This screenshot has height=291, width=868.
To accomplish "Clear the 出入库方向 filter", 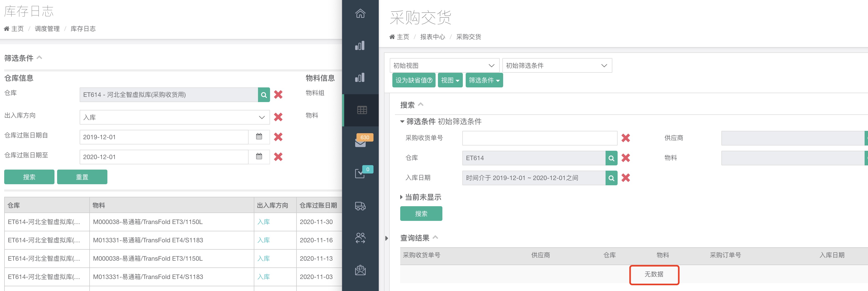I will coord(278,117).
